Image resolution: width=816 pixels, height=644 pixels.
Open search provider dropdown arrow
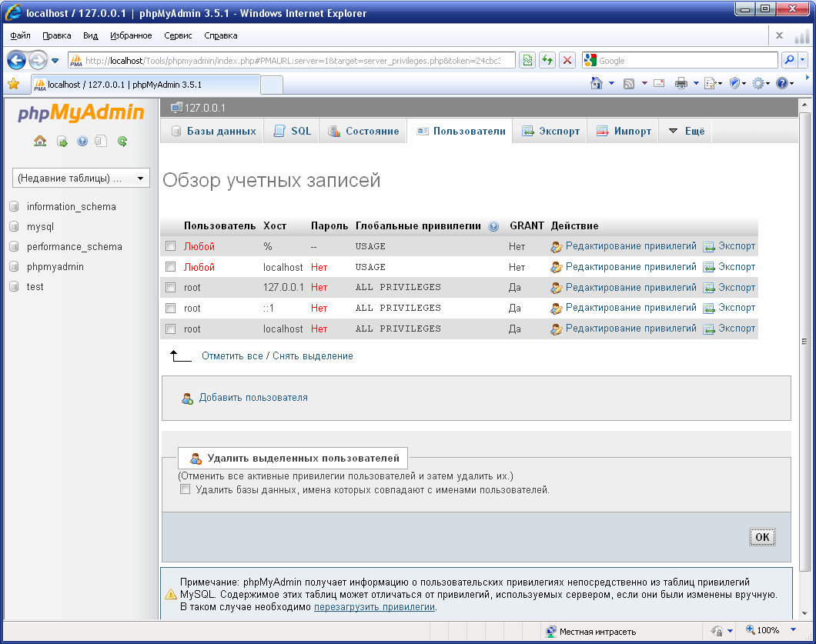(802, 60)
